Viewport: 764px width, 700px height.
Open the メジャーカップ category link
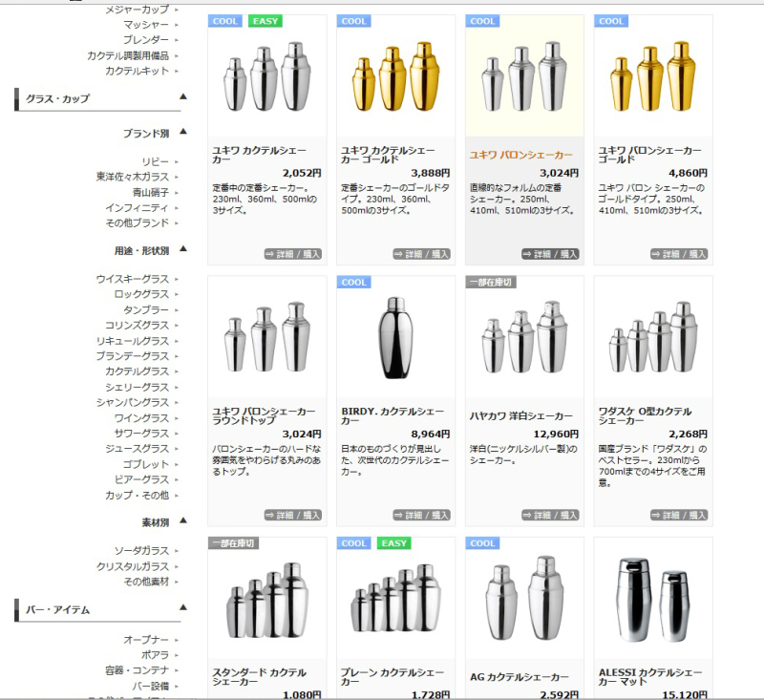click(x=138, y=10)
